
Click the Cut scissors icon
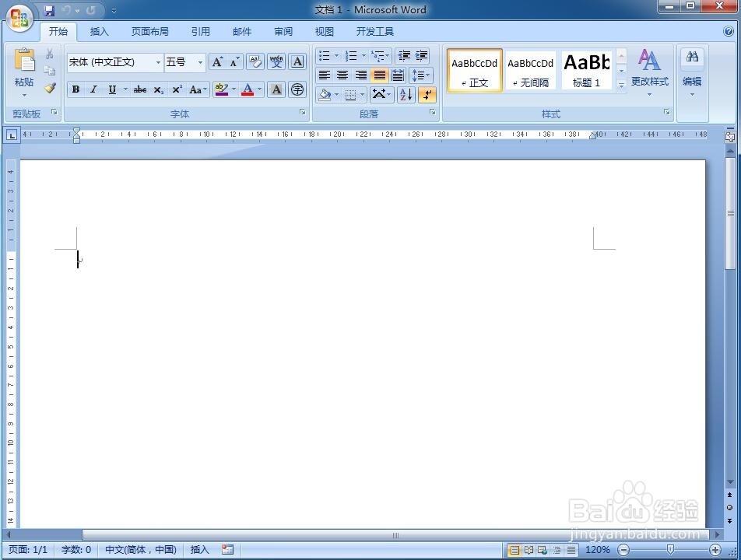click(50, 54)
